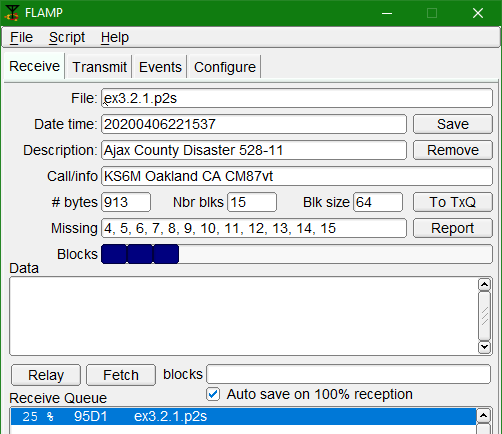
Task: Click the # bytes field showing 913
Action: point(126,202)
